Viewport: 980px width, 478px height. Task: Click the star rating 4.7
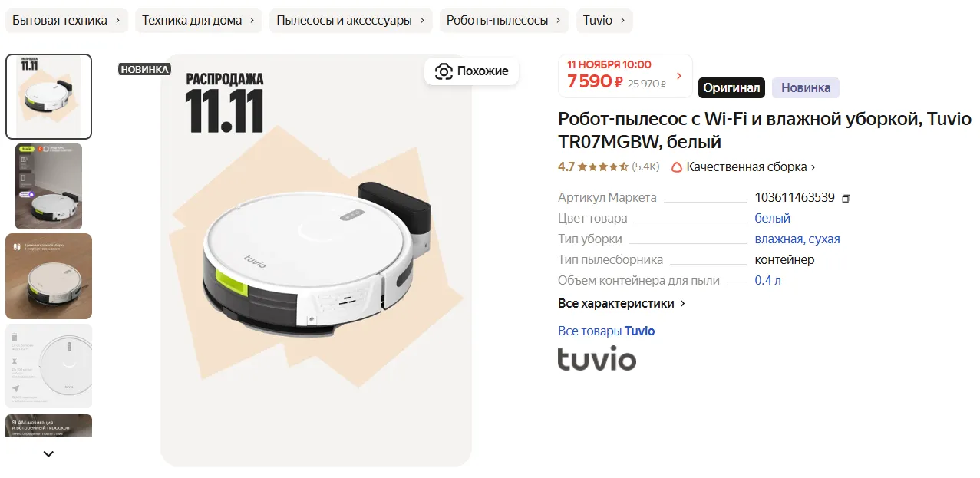pos(593,166)
